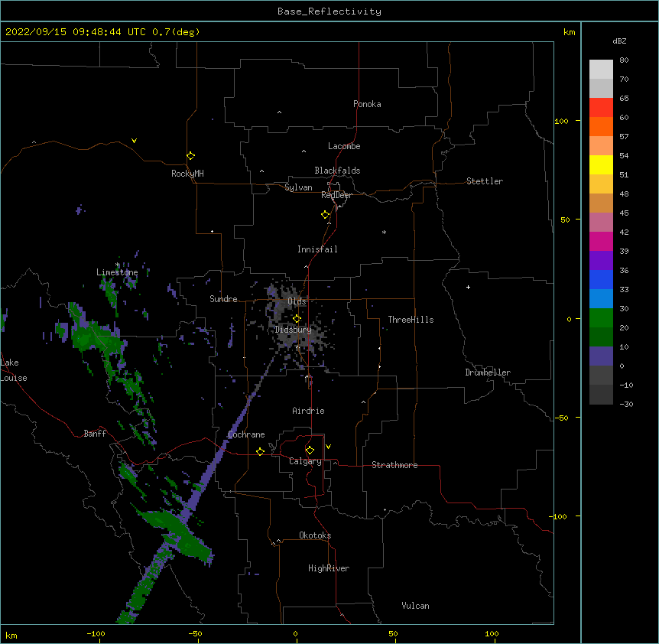Click the Lake Louise label
Image resolution: width=659 pixels, height=644 pixels.
(x=14, y=370)
